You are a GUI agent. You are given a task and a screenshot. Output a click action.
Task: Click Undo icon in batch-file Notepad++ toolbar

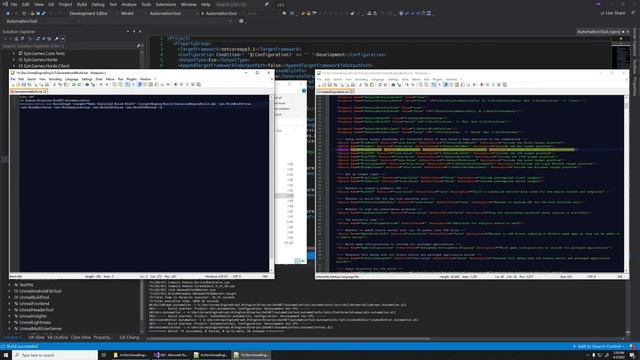point(74,84)
